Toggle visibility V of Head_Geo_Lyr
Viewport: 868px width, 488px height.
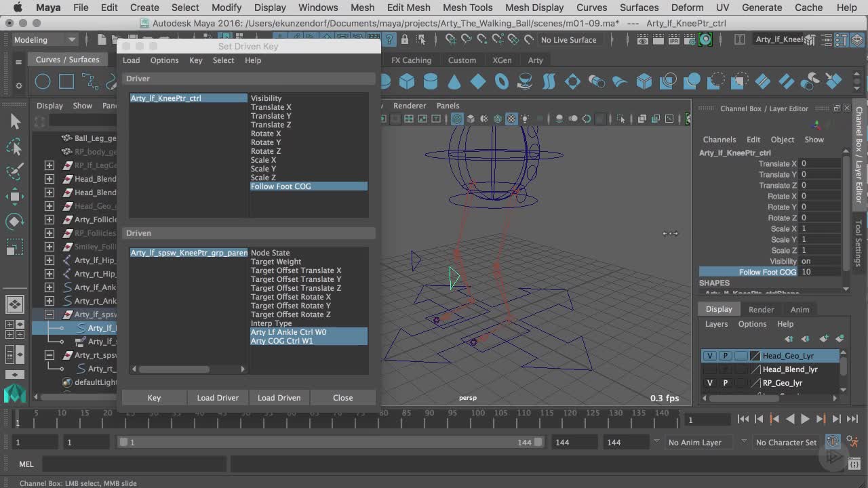[710, 356]
